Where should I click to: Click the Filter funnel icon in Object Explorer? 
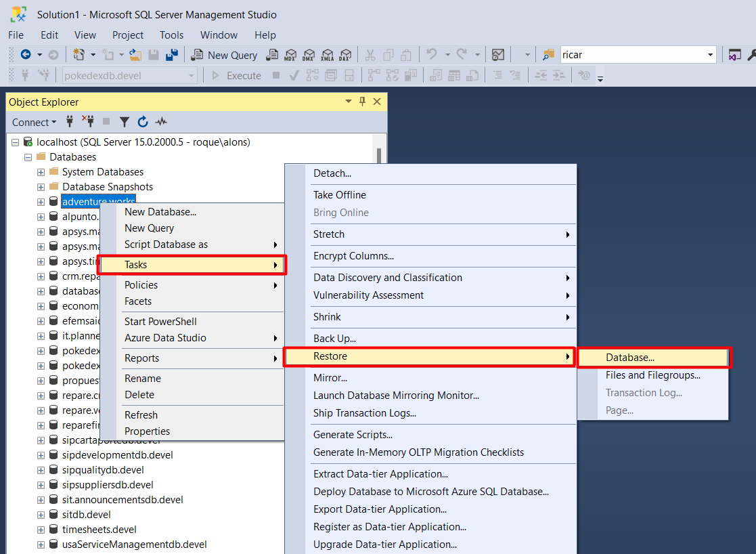pos(125,122)
